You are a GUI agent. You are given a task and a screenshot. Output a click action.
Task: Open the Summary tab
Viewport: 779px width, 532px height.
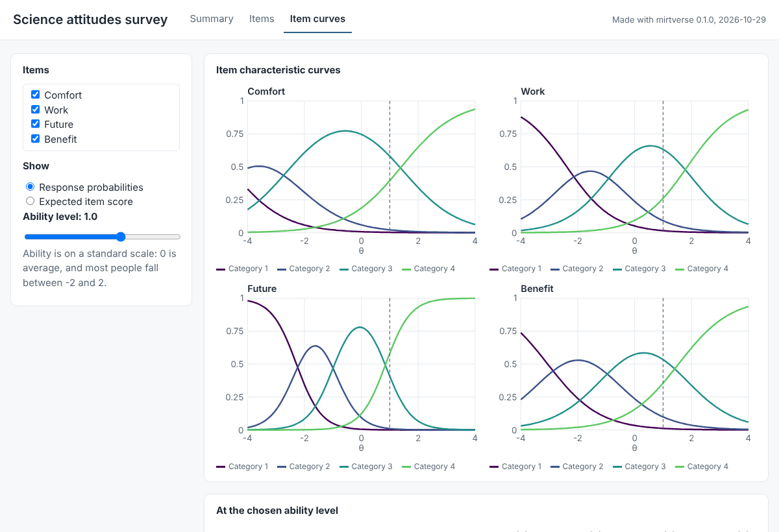(212, 19)
